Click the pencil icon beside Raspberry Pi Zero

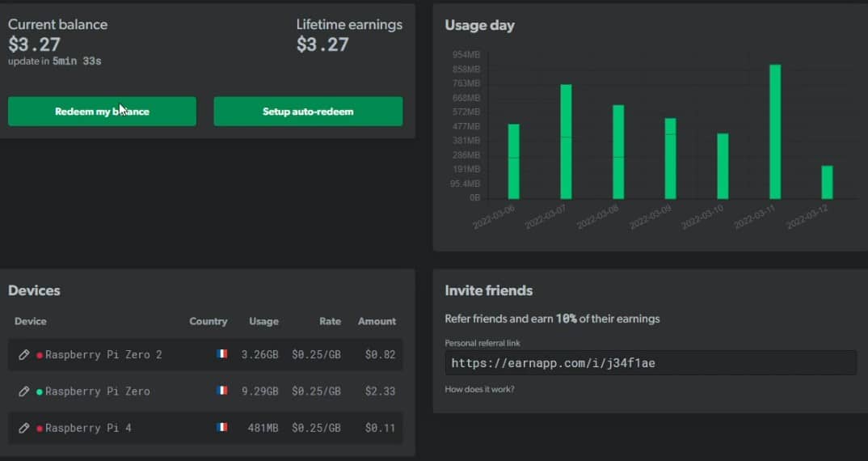(x=23, y=391)
